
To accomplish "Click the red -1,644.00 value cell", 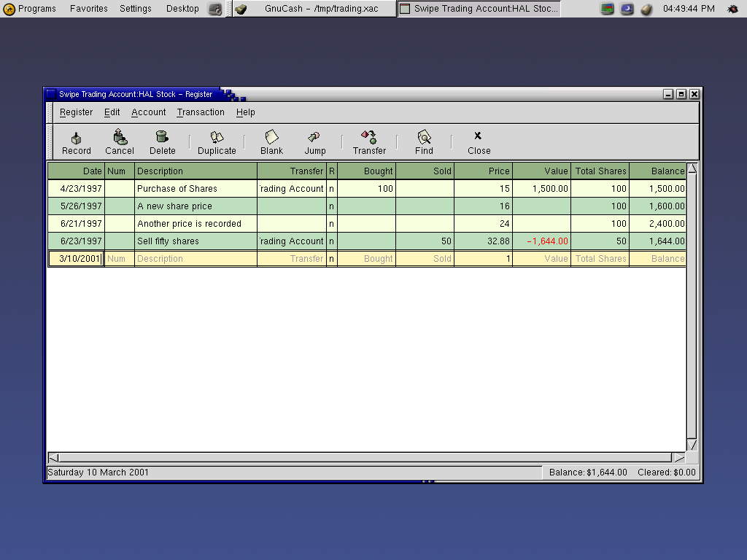I will click(542, 241).
